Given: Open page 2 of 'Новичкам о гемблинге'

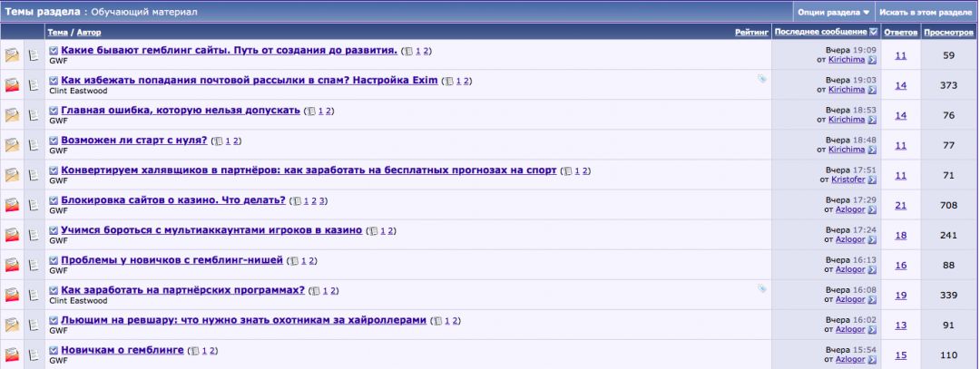Looking at the screenshot, I should pos(211,351).
